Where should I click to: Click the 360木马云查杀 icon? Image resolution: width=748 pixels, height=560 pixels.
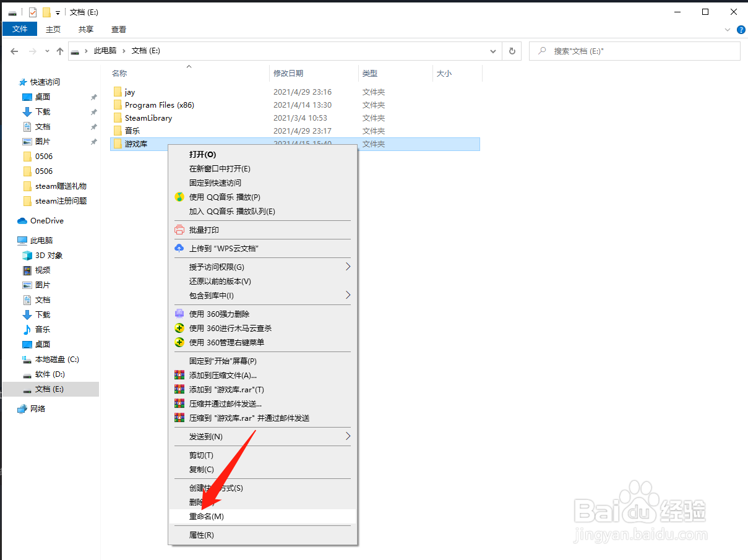(x=179, y=328)
